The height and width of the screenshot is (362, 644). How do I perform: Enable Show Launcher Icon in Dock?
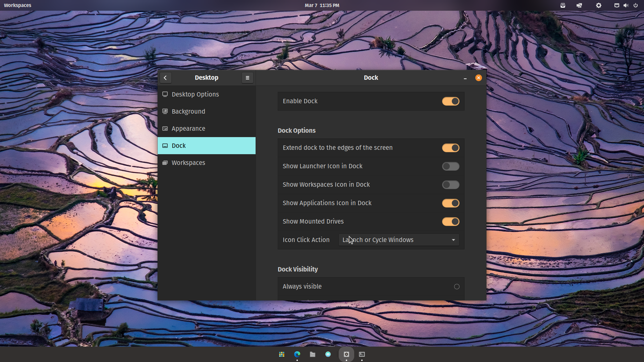click(450, 166)
